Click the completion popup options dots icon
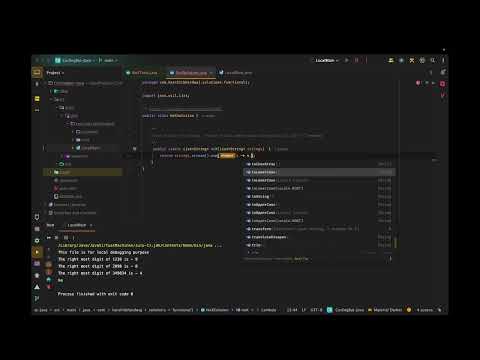 pyautogui.click(x=390, y=259)
